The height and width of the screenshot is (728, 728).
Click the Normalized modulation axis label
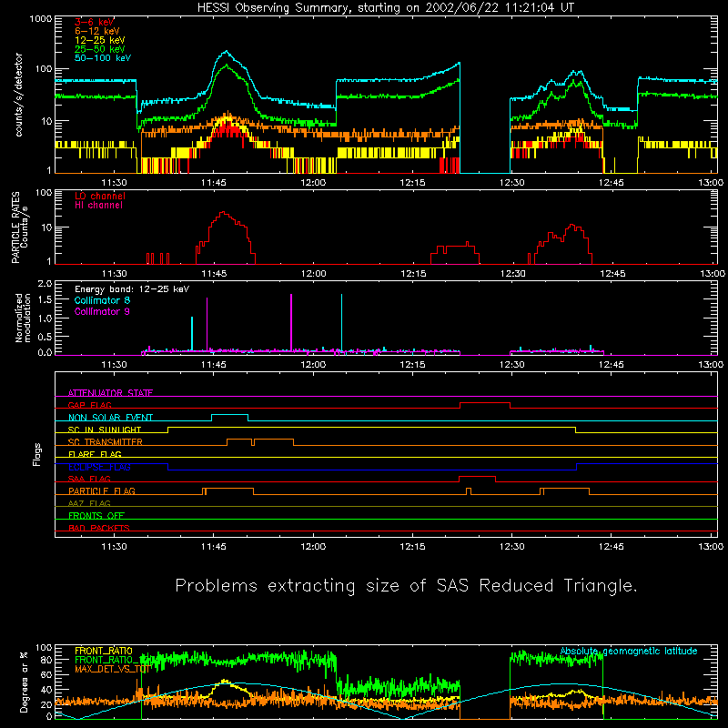pos(23,318)
